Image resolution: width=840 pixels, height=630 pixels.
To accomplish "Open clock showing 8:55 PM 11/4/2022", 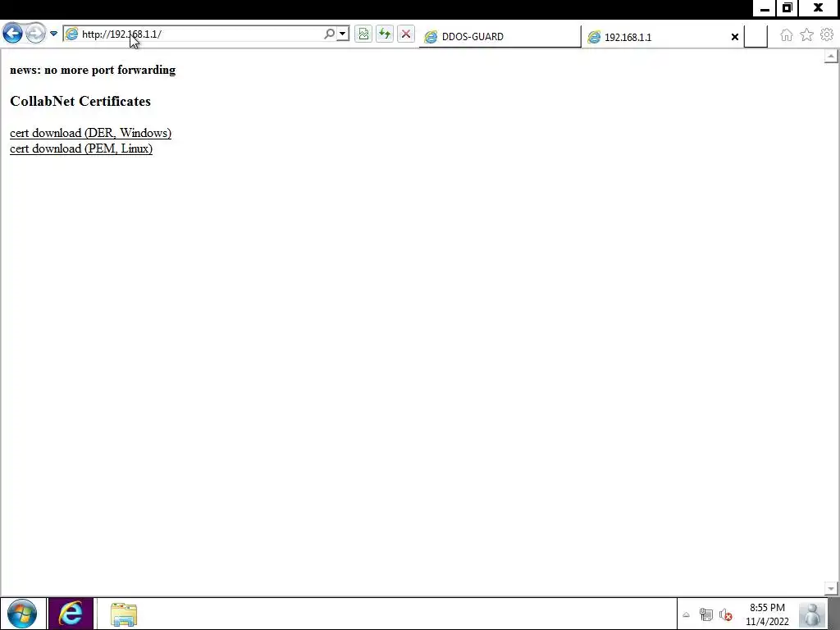I will point(767,614).
